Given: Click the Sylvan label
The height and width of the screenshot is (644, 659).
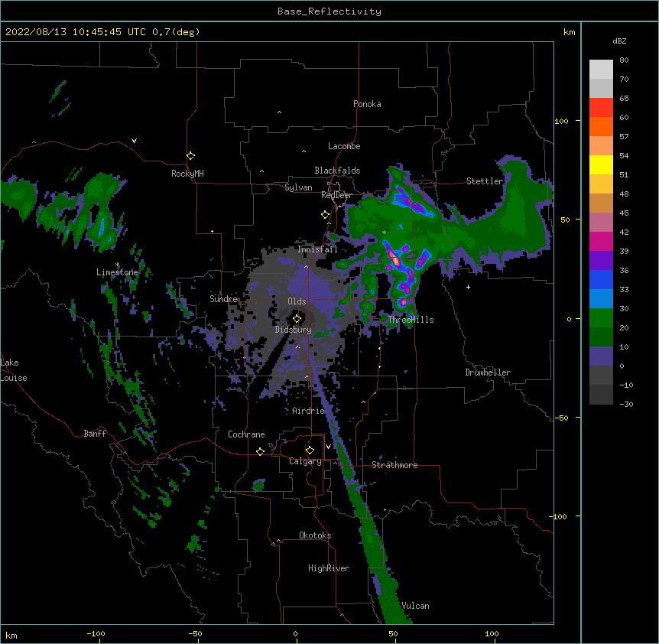Looking at the screenshot, I should [298, 187].
